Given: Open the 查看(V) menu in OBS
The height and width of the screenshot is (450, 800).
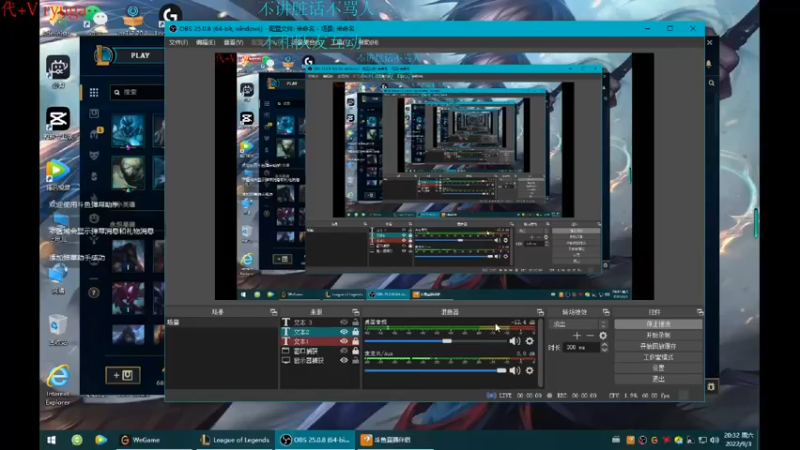Looking at the screenshot, I should (x=233, y=42).
